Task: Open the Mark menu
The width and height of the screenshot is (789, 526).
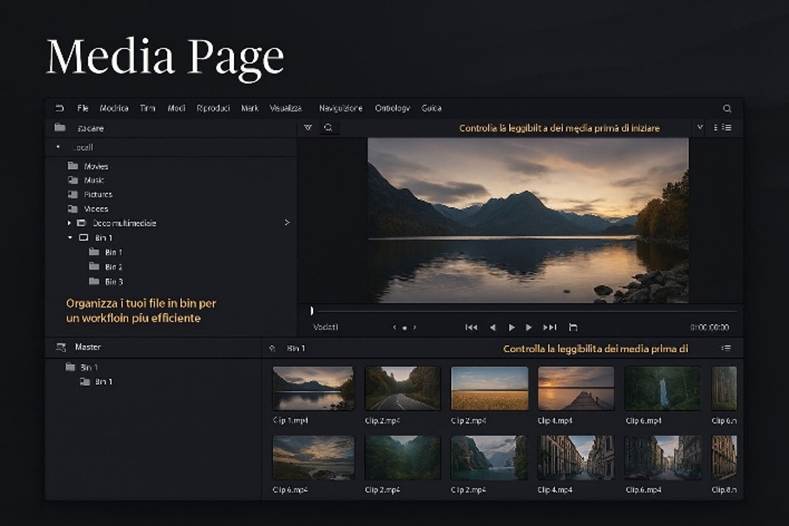Action: 249,108
